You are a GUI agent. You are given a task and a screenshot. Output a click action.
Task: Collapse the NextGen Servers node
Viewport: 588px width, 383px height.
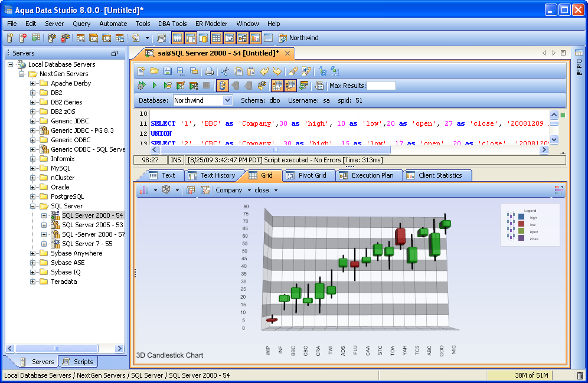[21, 74]
